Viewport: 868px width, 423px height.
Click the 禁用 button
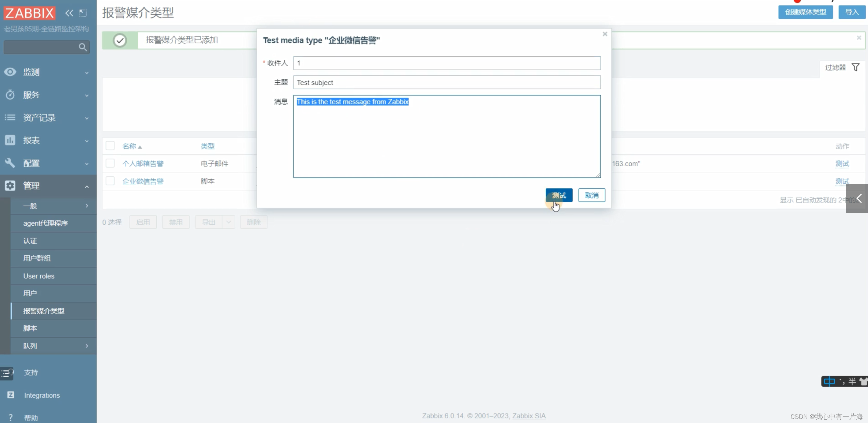pos(176,222)
